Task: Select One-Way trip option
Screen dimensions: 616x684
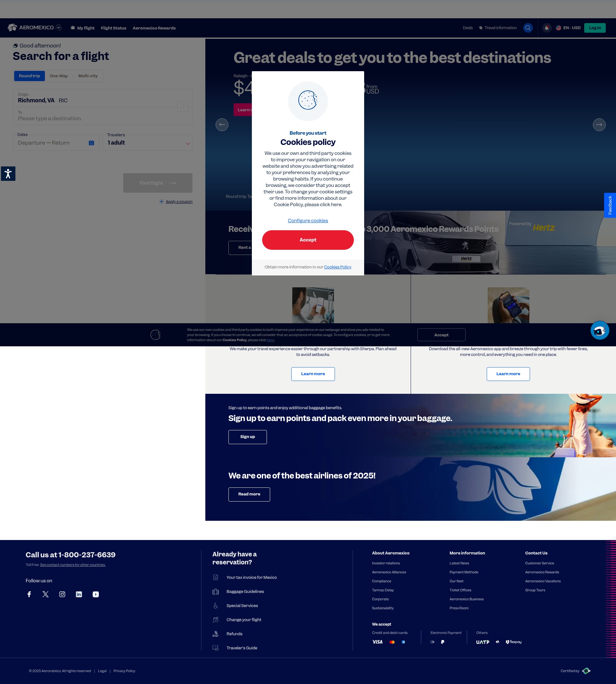Action: pos(59,76)
